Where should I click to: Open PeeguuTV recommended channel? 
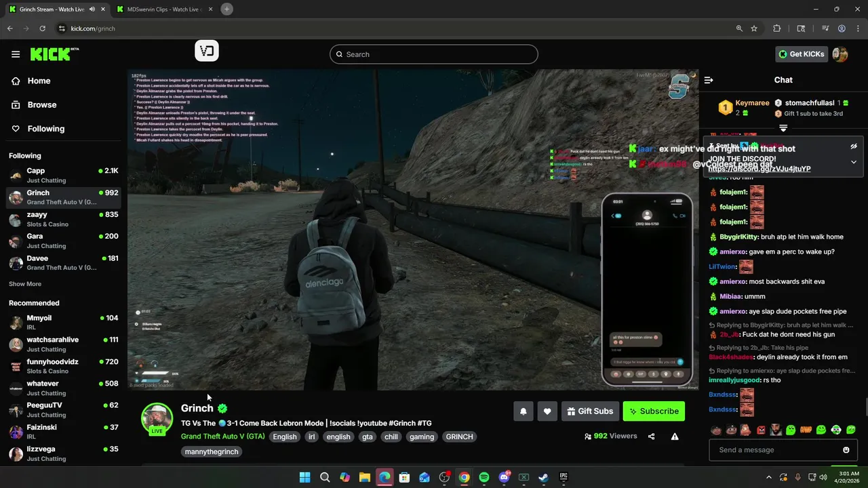(64, 409)
